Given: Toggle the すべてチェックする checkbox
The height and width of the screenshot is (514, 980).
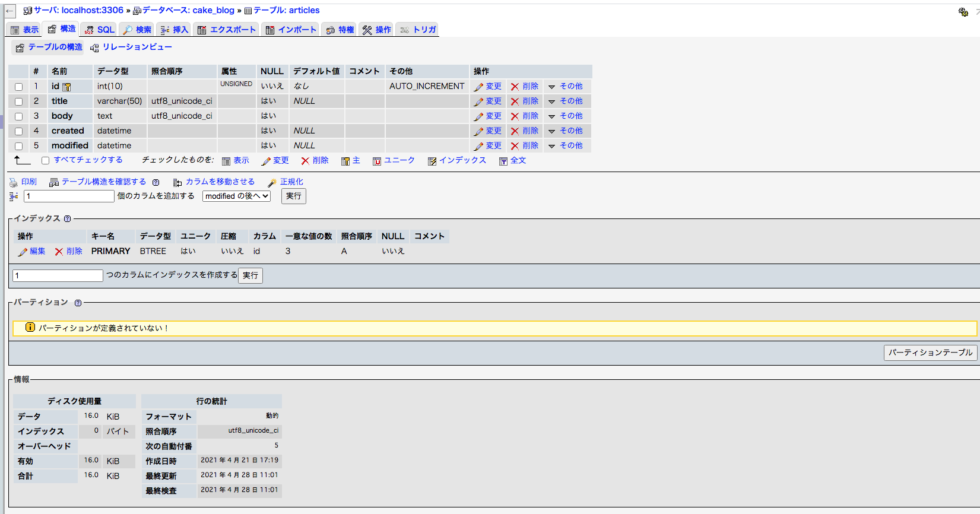Looking at the screenshot, I should [45, 160].
